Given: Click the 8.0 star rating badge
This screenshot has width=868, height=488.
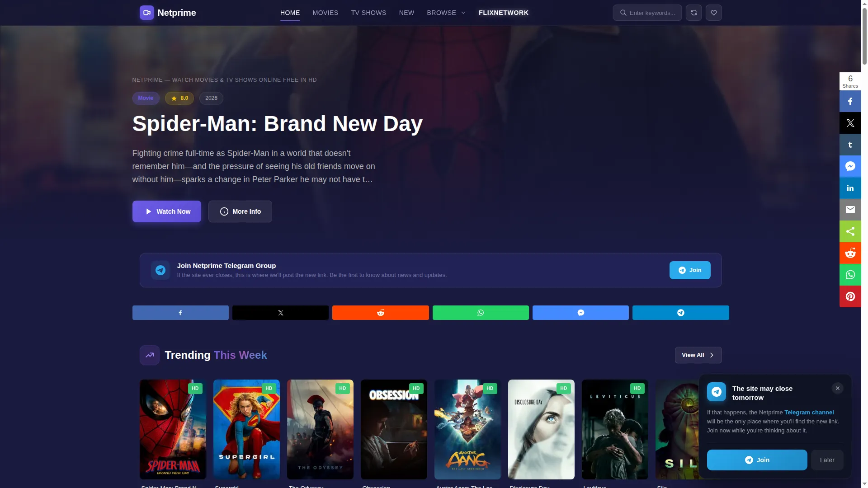Looking at the screenshot, I should pos(179,98).
